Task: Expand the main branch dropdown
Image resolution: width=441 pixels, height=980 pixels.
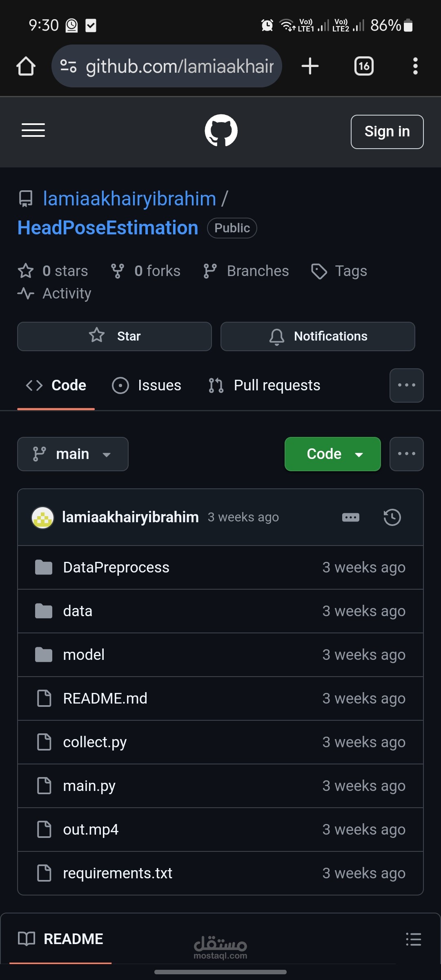Action: pos(73,454)
